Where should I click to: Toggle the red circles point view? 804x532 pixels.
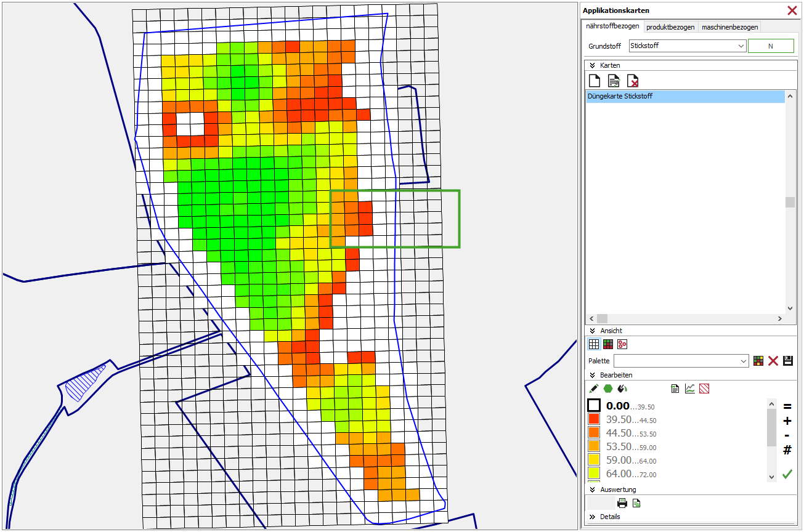pyautogui.click(x=622, y=344)
